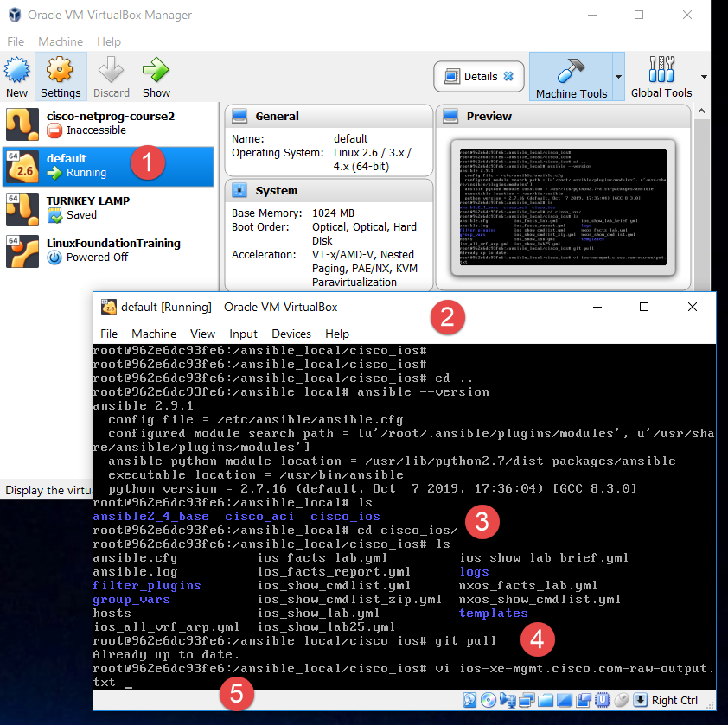The height and width of the screenshot is (725, 728).
Task: Select the Machine Tools hammer button
Action: click(571, 77)
